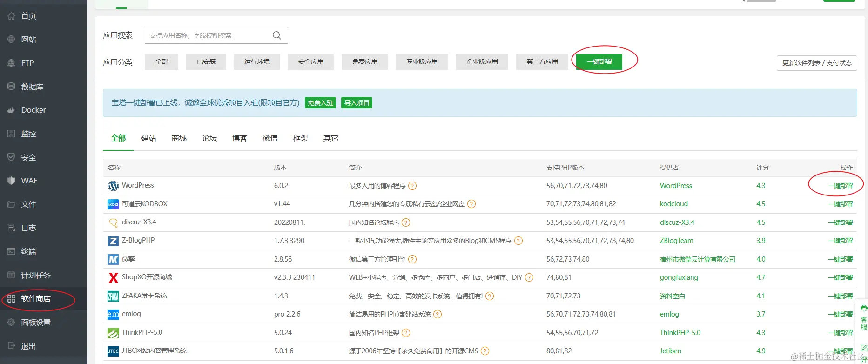The height and width of the screenshot is (364, 868).
Task: Switch to the 框架 tab
Action: (x=301, y=138)
